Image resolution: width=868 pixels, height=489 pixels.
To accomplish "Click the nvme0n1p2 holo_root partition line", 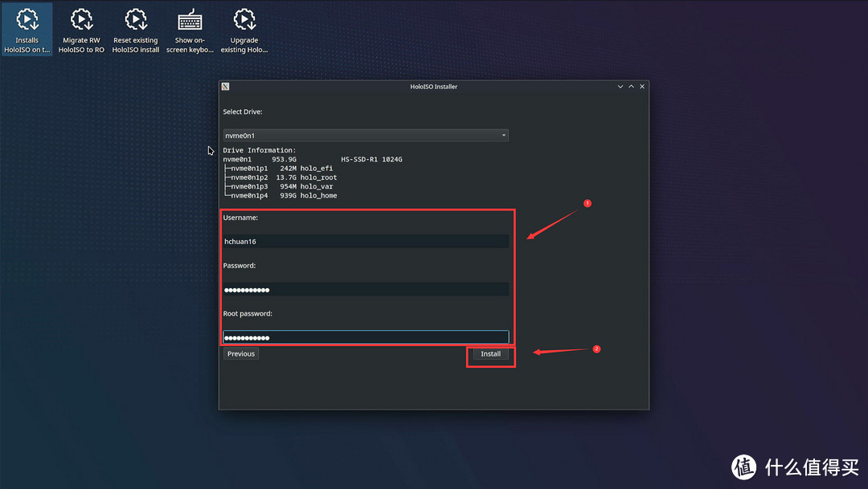I will pos(283,177).
